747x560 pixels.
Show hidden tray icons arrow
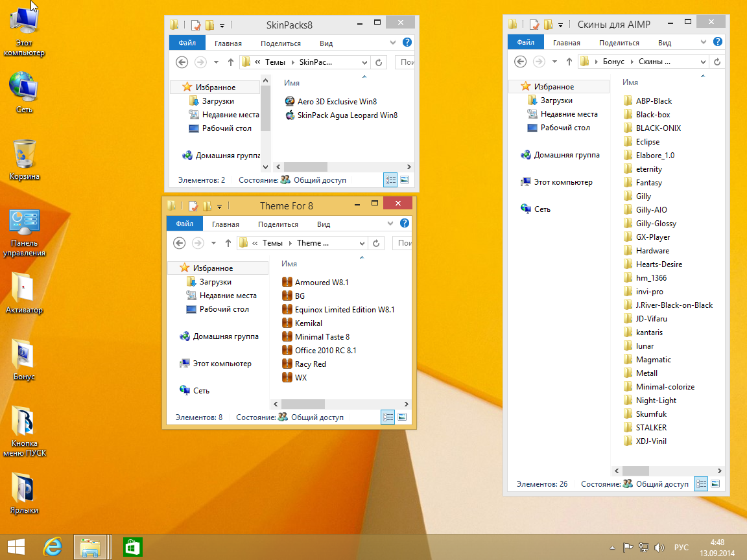(612, 548)
